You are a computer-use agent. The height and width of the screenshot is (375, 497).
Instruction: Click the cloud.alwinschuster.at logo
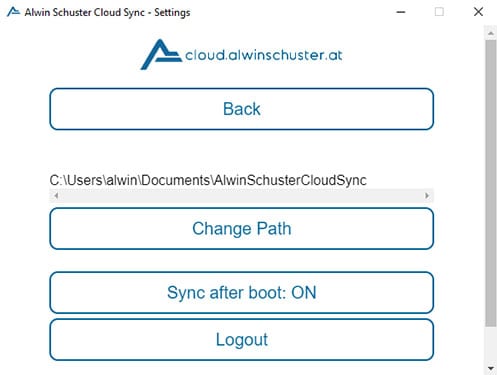pos(242,54)
